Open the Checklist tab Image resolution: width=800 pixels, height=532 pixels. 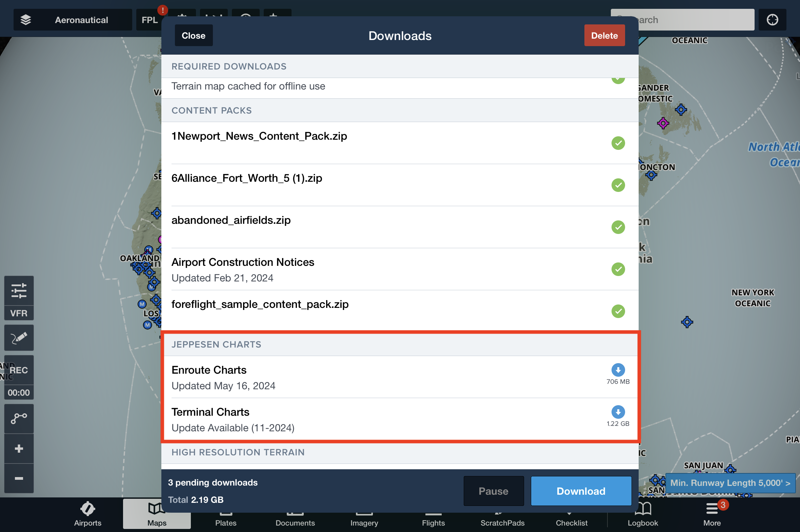(572, 519)
